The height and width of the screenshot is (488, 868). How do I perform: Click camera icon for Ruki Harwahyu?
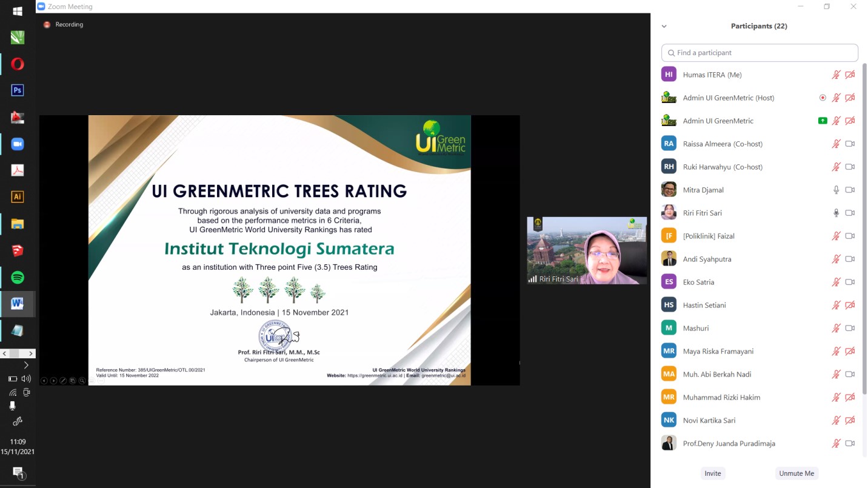click(x=850, y=167)
